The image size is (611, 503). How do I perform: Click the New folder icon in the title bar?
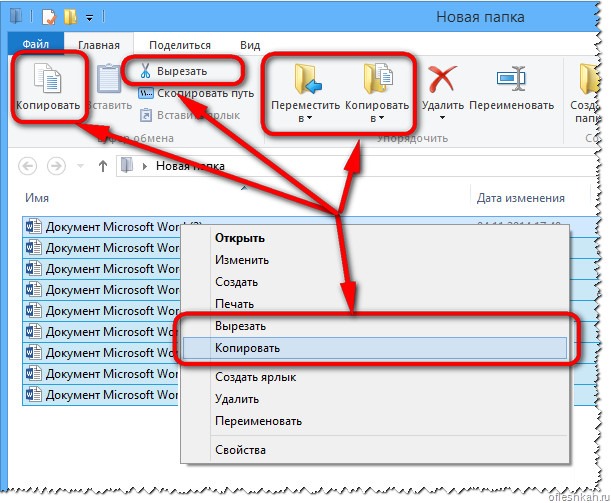(71, 17)
